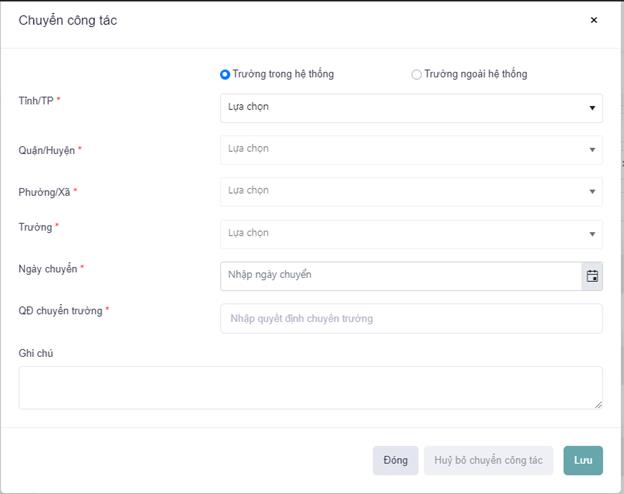This screenshot has height=494, width=624.
Task: Click the Chuyển công tác dialog title
Action: (68, 20)
